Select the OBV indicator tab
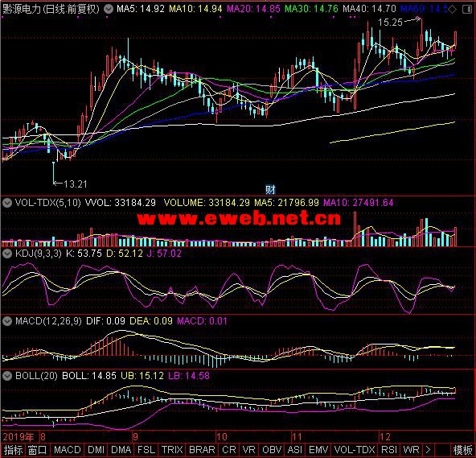This screenshot has height=458, width=476. coord(272,450)
